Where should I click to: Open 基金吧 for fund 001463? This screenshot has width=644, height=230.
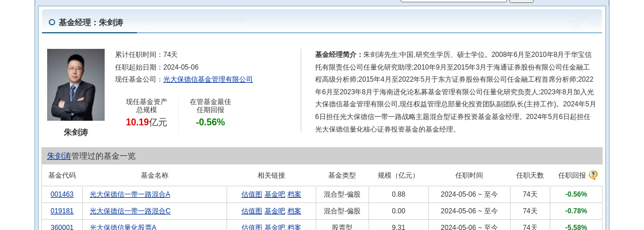coord(275,194)
